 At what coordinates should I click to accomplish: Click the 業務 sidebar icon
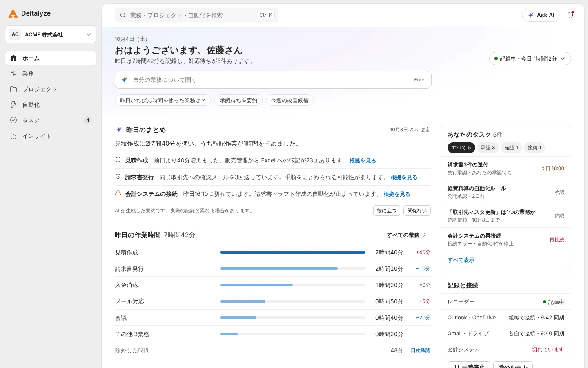[x=13, y=74]
